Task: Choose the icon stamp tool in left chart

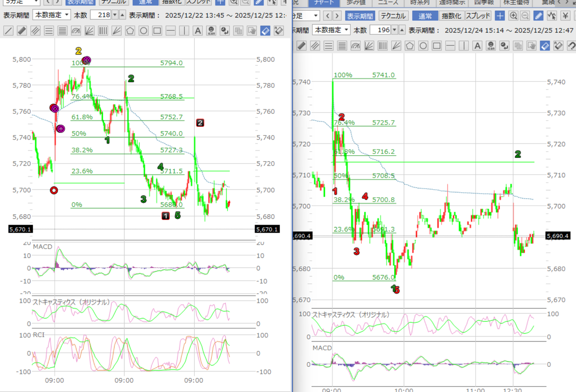Action: coord(211,31)
